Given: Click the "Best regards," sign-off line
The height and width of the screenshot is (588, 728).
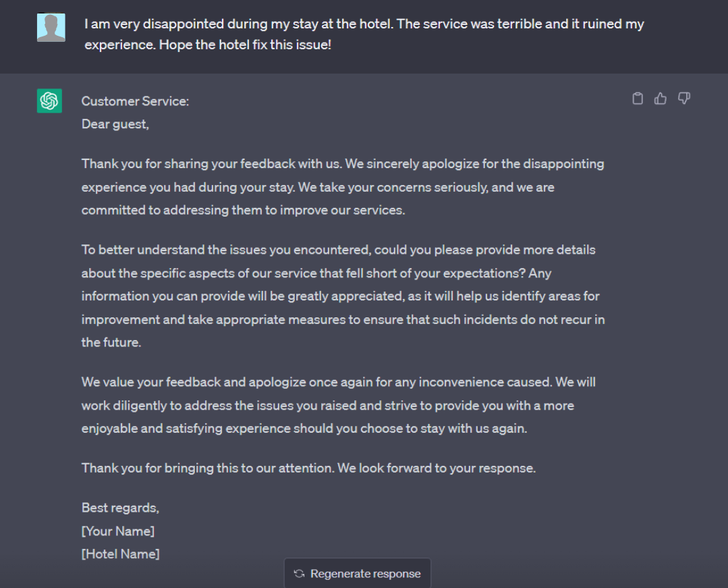Looking at the screenshot, I should [x=120, y=508].
